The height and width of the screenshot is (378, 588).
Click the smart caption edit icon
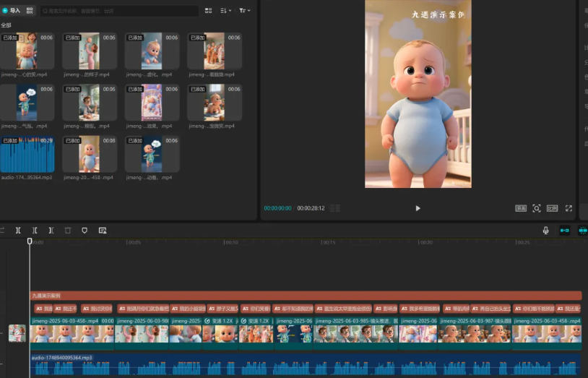pyautogui.click(x=103, y=231)
